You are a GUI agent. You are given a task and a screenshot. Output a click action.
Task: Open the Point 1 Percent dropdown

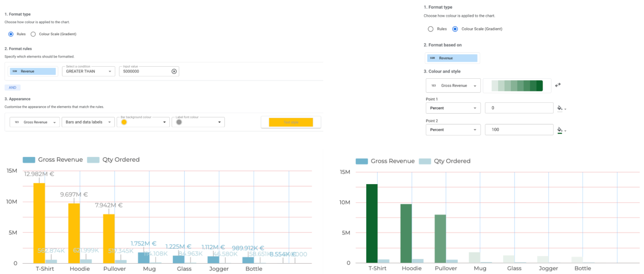coord(453,108)
